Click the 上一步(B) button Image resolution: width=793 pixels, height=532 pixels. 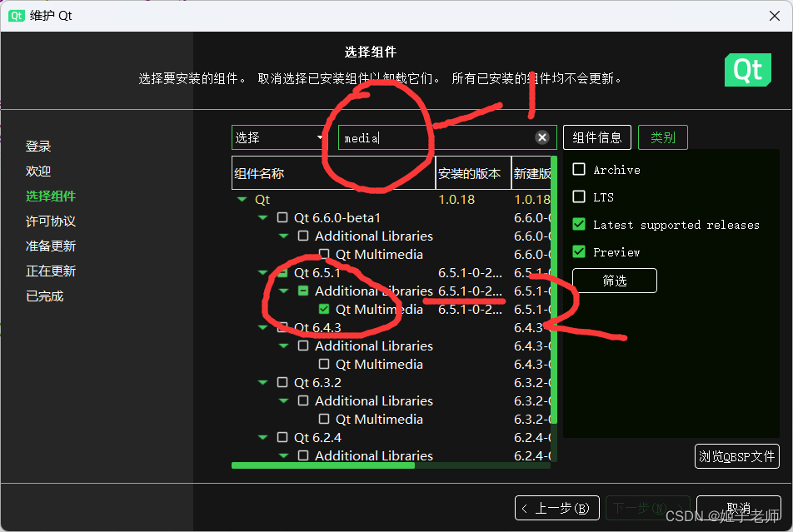(x=556, y=507)
